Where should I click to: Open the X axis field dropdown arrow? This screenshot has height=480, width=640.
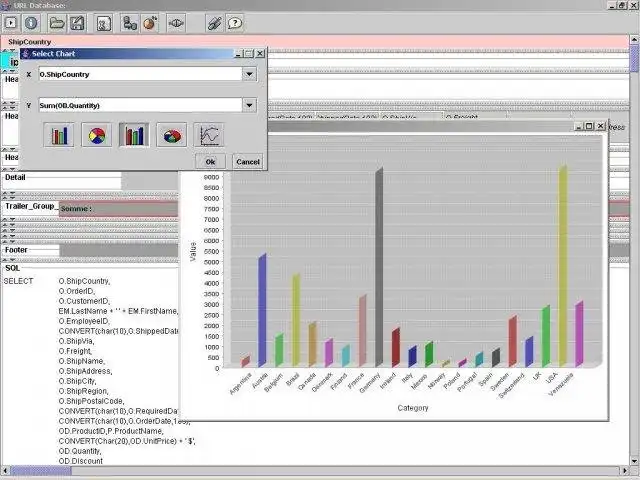click(249, 74)
